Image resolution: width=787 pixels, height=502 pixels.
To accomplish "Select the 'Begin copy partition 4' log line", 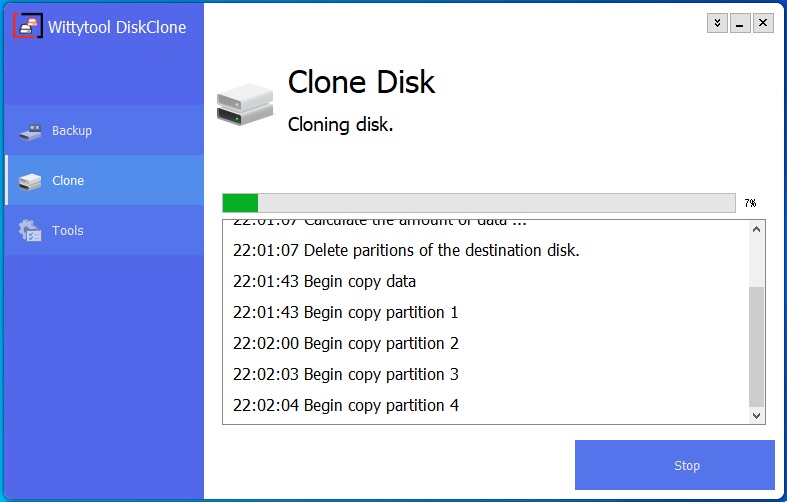I will [x=346, y=405].
